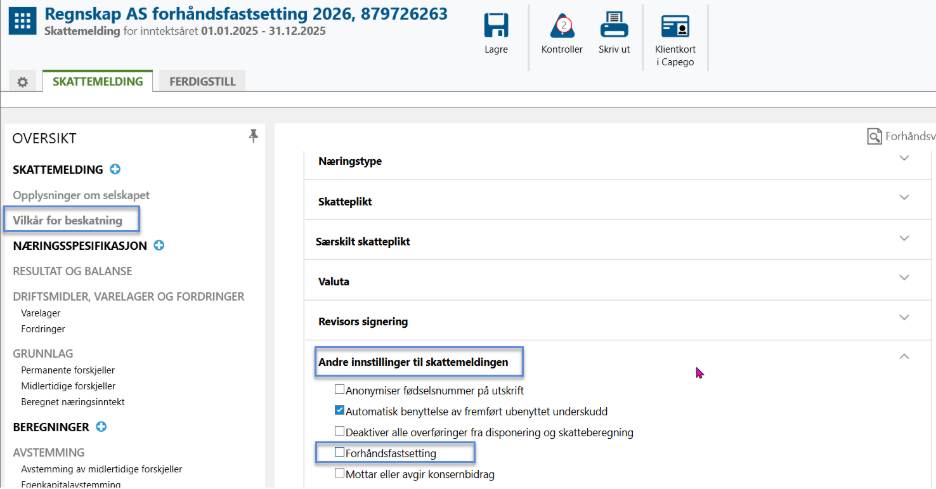Open the settings gear tab
936x489 pixels.
pos(22,81)
